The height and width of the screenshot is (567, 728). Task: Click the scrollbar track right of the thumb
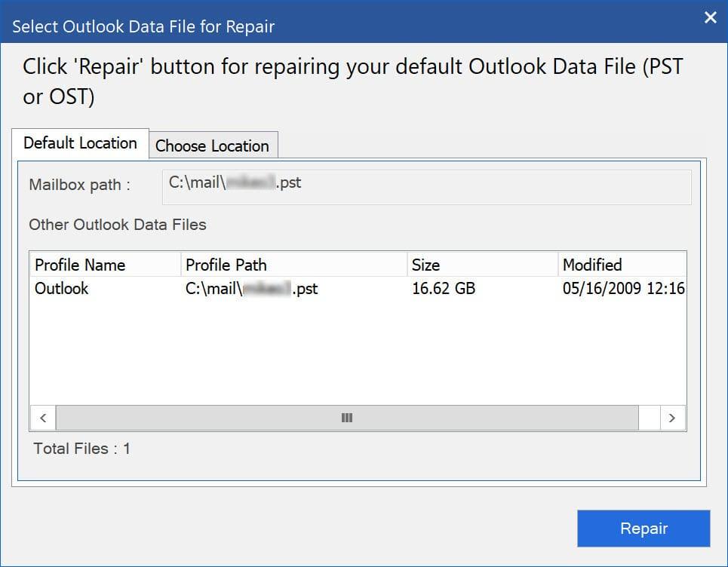[649, 418]
